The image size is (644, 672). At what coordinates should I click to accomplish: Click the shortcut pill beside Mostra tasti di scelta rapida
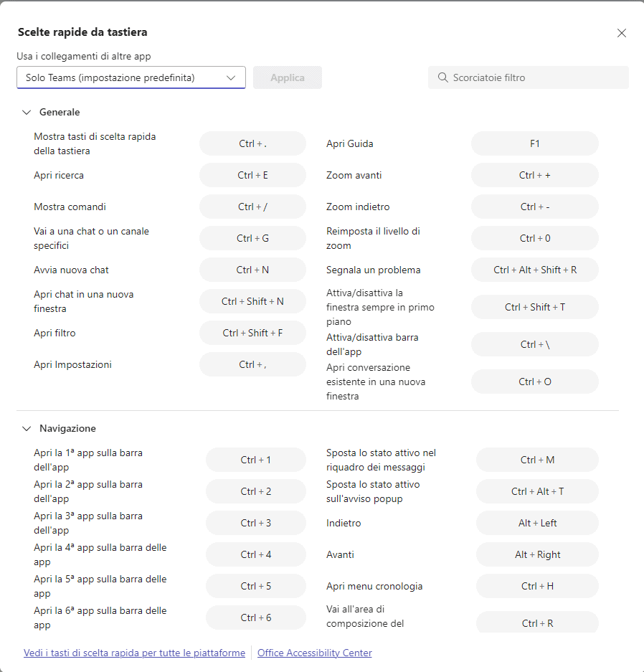253,143
